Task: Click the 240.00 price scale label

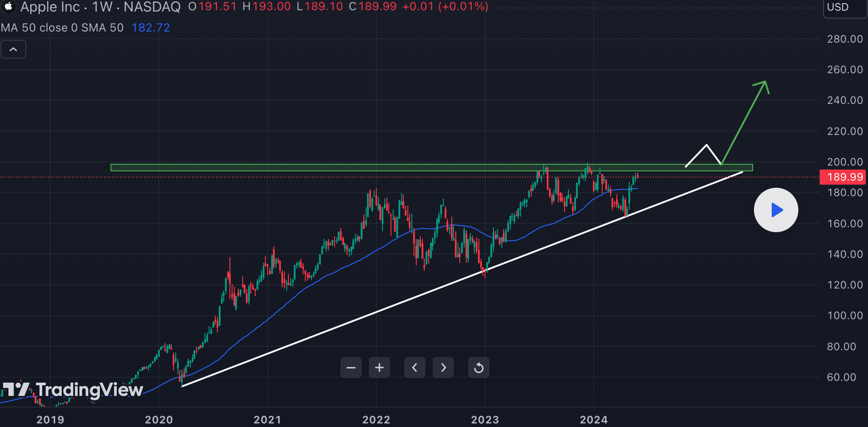Action: pyautogui.click(x=845, y=100)
